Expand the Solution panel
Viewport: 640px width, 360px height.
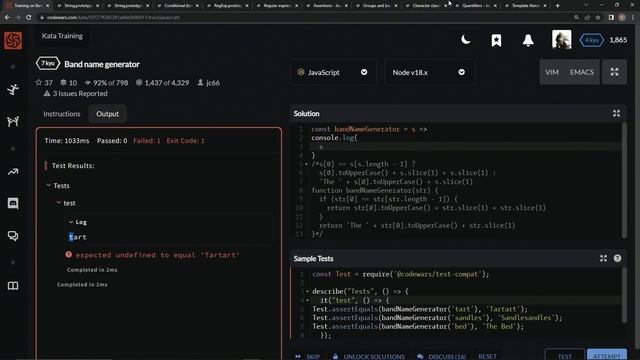coord(616,113)
